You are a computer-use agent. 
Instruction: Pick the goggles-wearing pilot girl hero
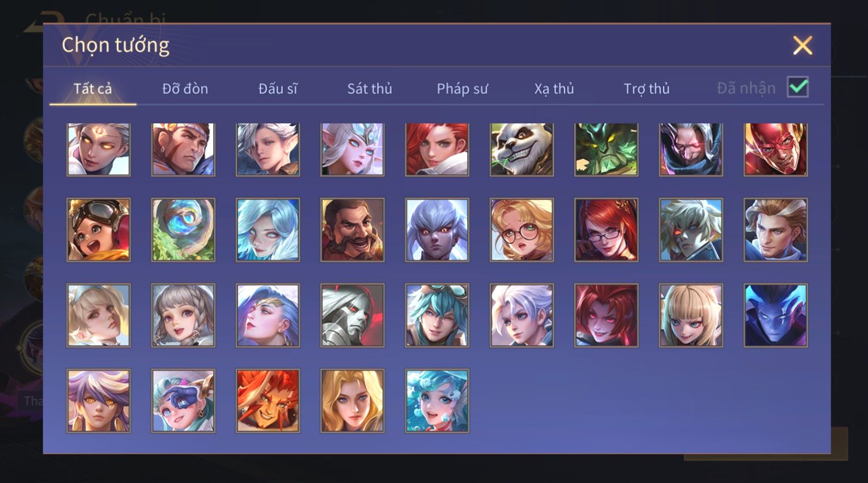(98, 230)
